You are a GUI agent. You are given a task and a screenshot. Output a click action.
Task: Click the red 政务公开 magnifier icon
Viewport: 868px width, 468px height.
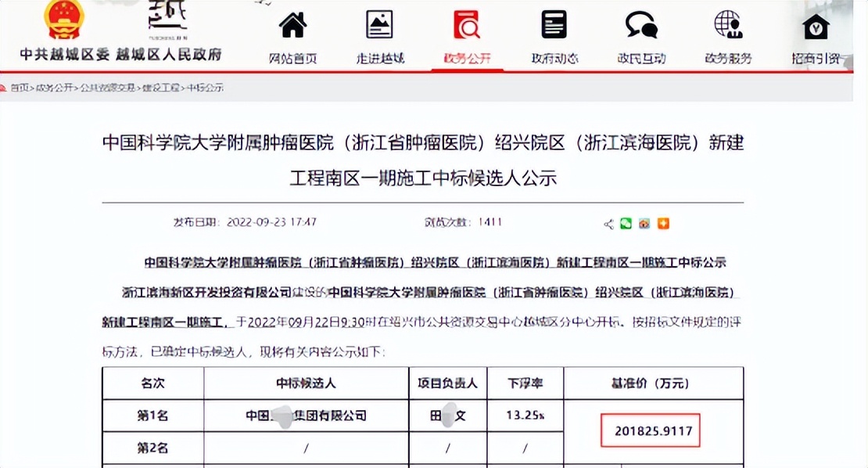coord(467,24)
